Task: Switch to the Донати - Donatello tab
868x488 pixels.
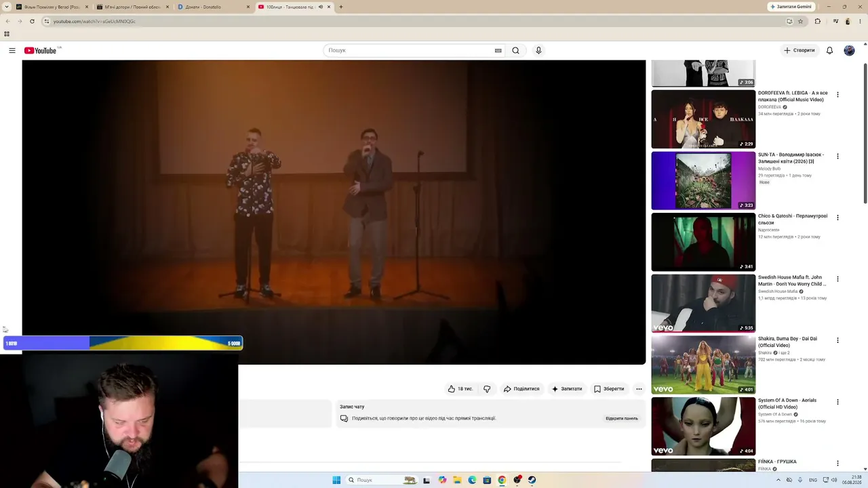Action: (x=213, y=7)
